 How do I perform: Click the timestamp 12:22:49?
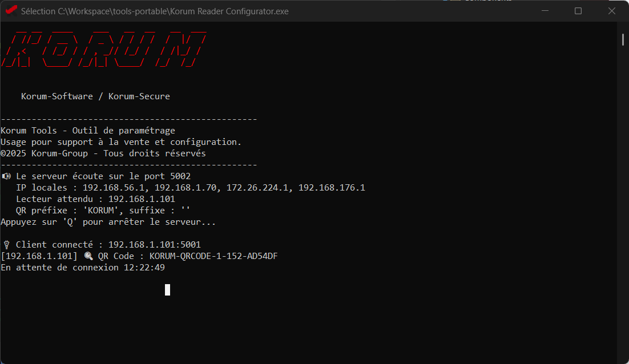pyautogui.click(x=144, y=268)
